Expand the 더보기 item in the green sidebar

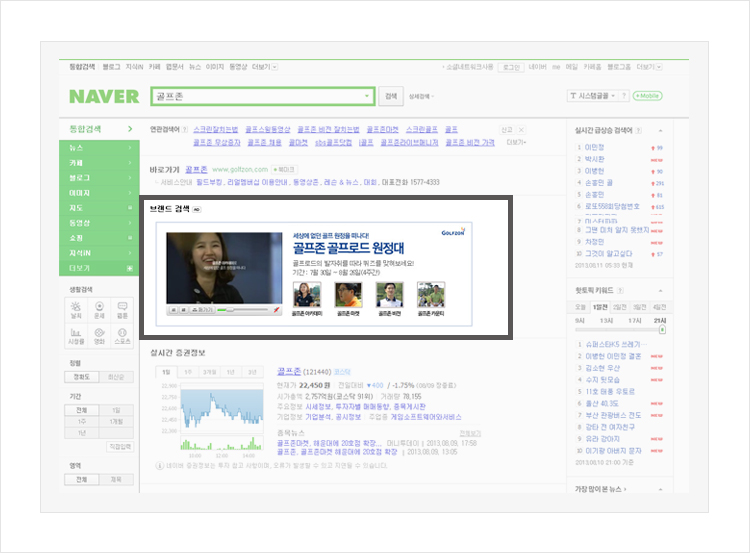[x=99, y=268]
